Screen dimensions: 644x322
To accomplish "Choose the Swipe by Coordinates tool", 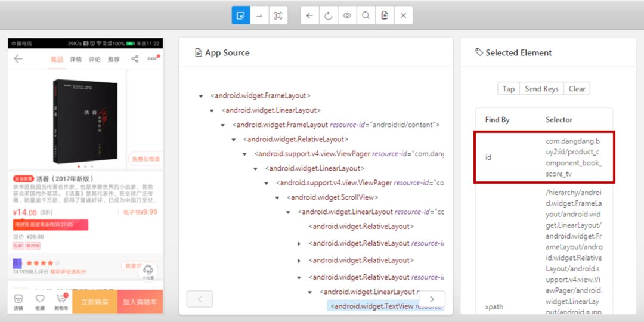I will pos(259,16).
